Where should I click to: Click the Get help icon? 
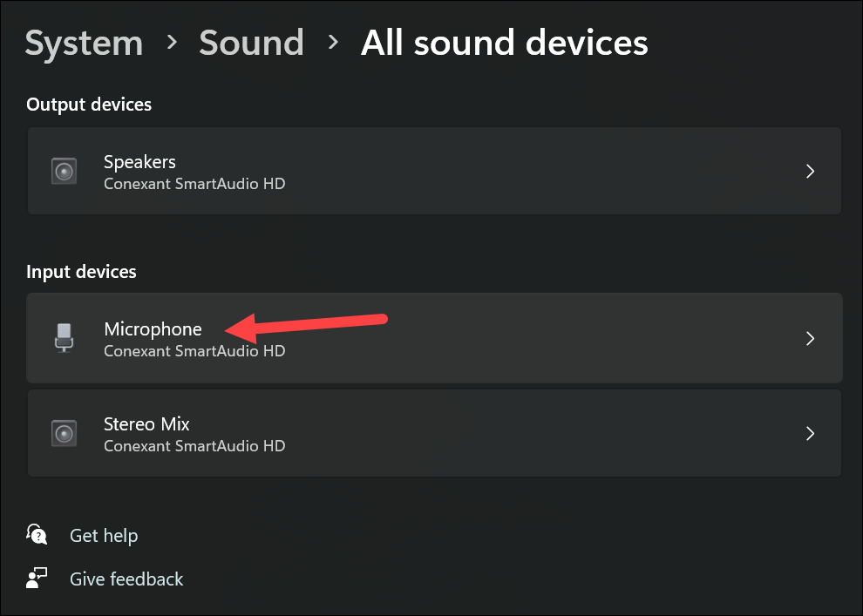click(x=37, y=534)
